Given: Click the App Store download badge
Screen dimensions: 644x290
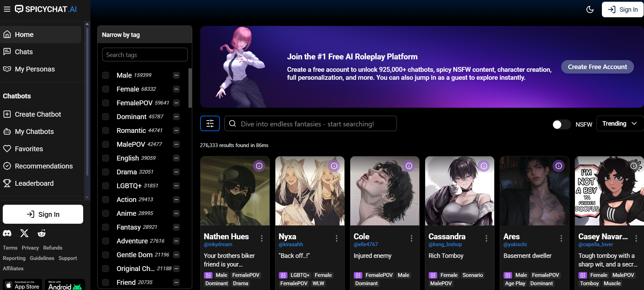Looking at the screenshot, I should point(23,284).
